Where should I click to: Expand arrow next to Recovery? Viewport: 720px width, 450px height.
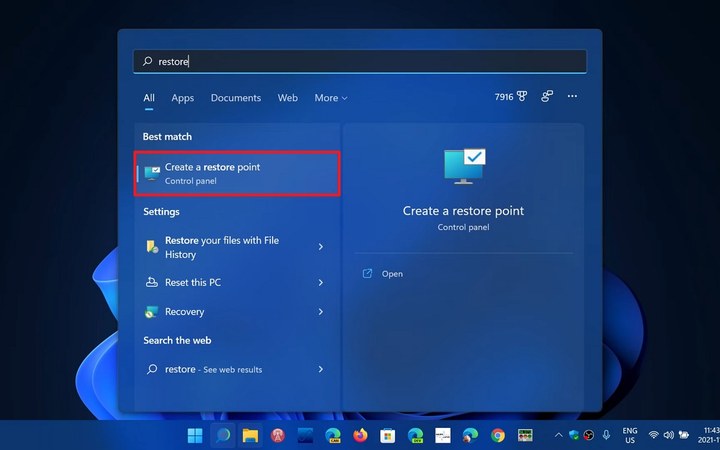point(321,312)
